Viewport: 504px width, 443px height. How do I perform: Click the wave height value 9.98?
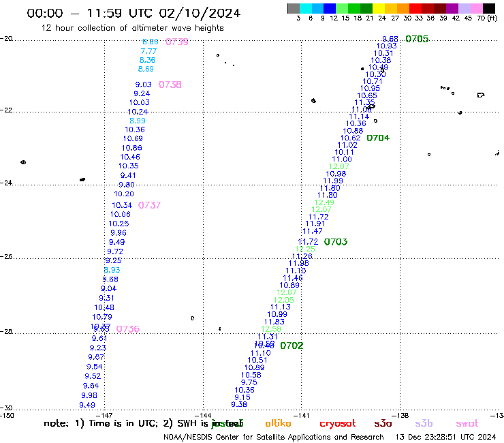pyautogui.click(x=89, y=395)
